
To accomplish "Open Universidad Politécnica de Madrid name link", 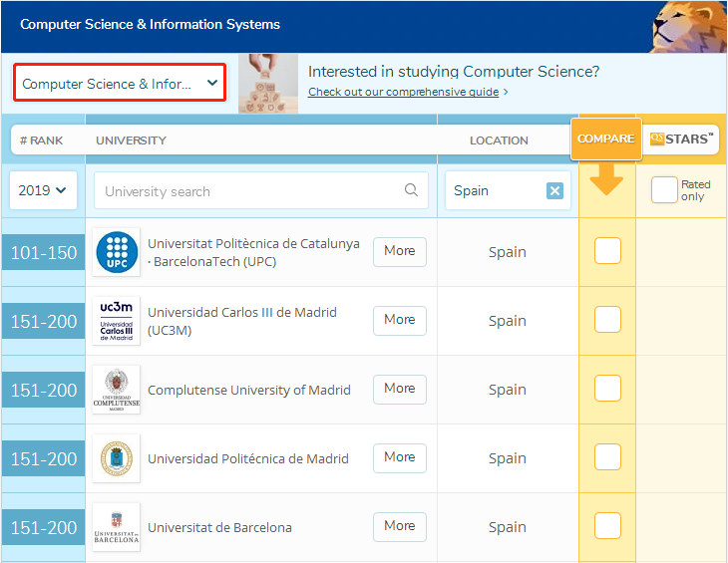I will (x=248, y=458).
